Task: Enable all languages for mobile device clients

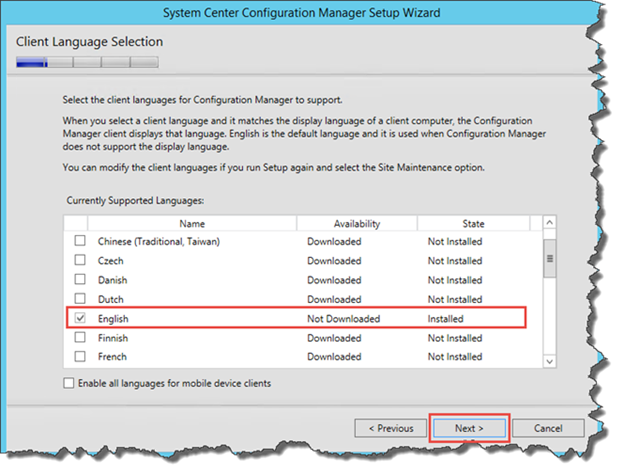Action: click(68, 383)
